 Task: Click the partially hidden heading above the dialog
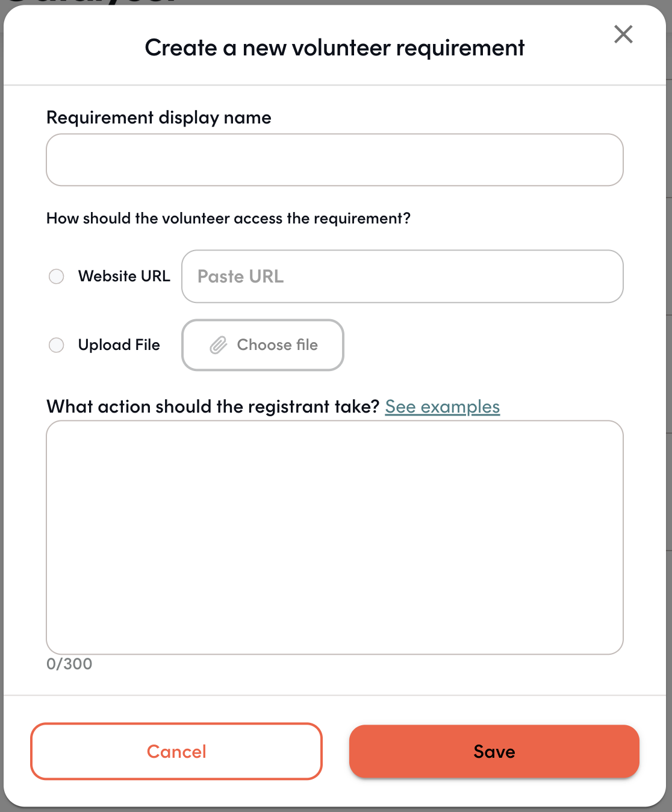(90, 2)
